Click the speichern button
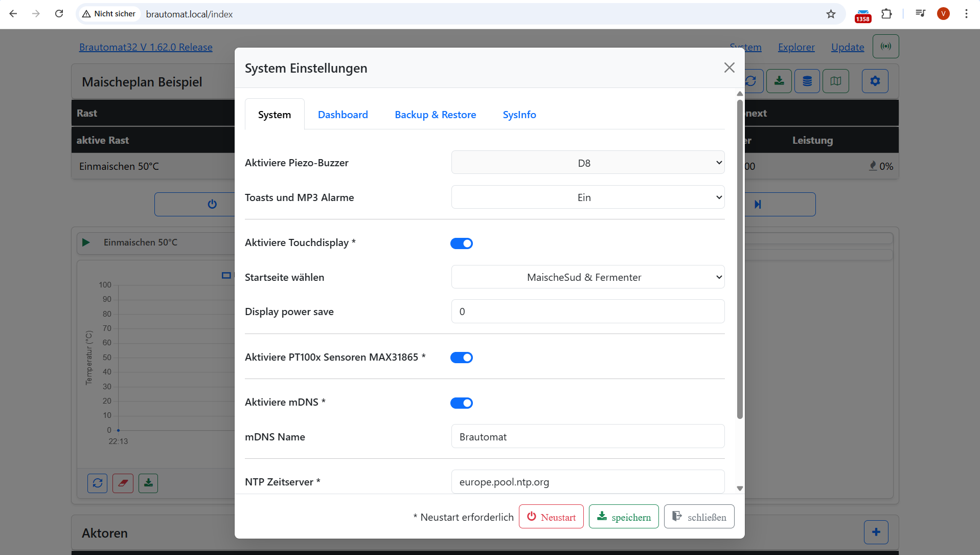980x555 pixels. tap(624, 517)
